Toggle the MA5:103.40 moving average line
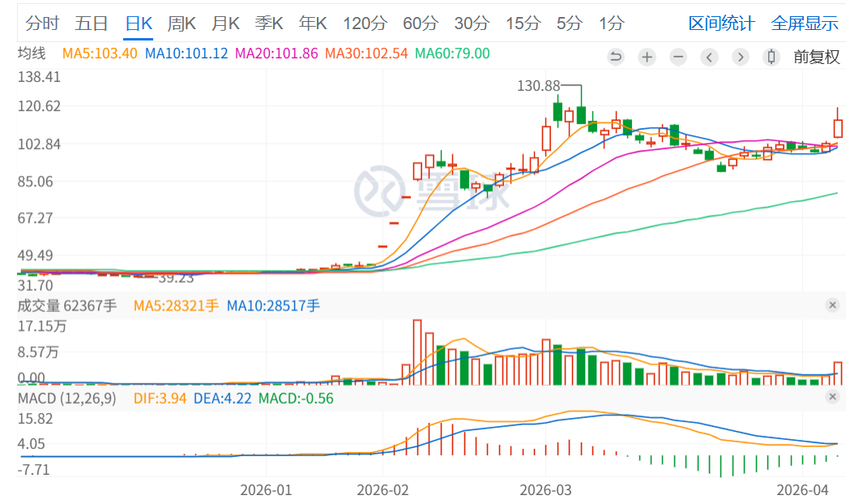 [100, 54]
